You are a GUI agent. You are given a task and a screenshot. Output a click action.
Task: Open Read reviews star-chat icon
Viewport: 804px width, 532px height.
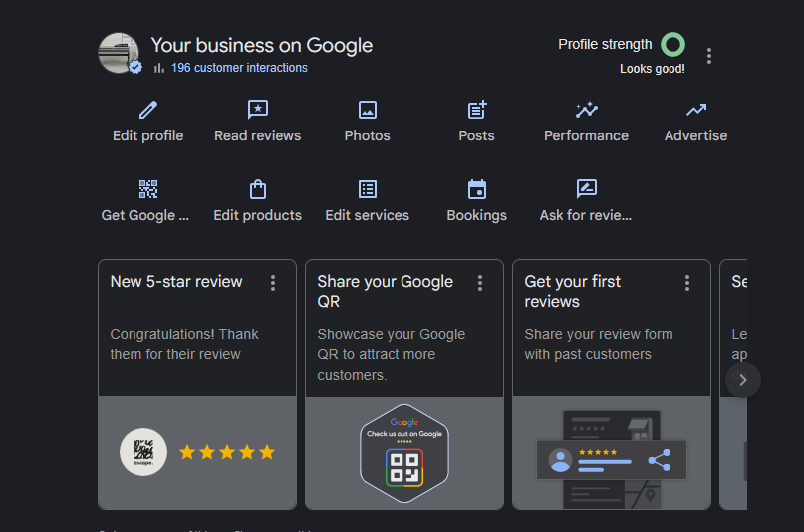point(257,110)
